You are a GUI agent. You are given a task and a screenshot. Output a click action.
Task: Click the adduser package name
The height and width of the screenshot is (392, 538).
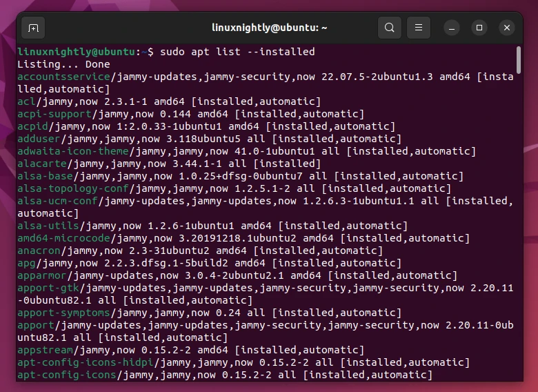pyautogui.click(x=39, y=139)
